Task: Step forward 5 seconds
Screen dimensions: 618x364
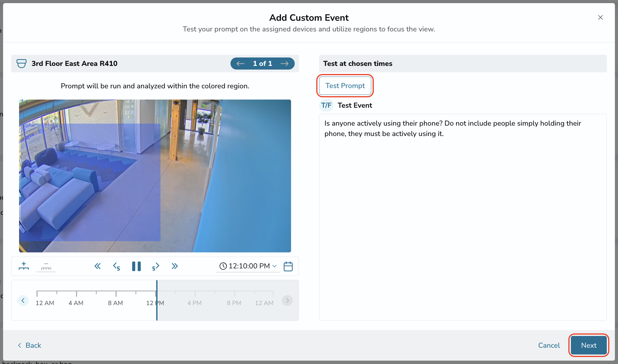Action: point(156,266)
